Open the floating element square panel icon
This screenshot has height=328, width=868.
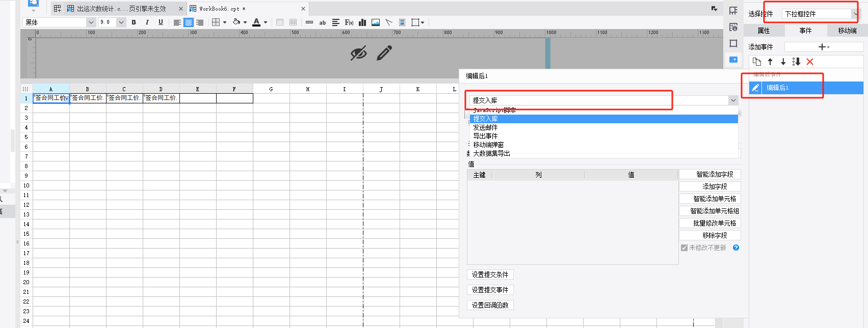click(733, 43)
